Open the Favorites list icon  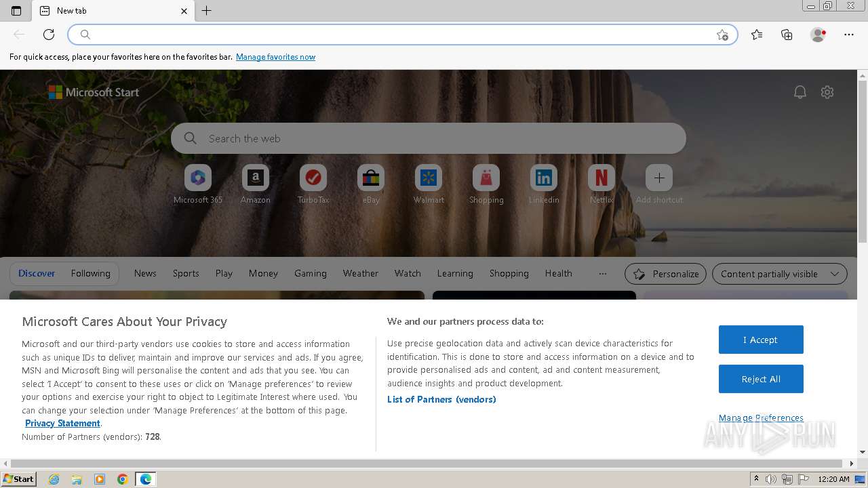coord(757,35)
